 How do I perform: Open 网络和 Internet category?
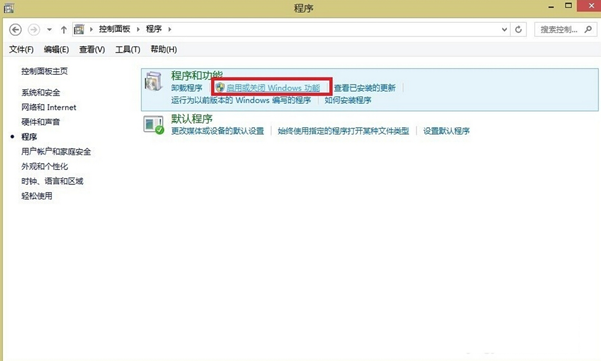click(x=49, y=107)
